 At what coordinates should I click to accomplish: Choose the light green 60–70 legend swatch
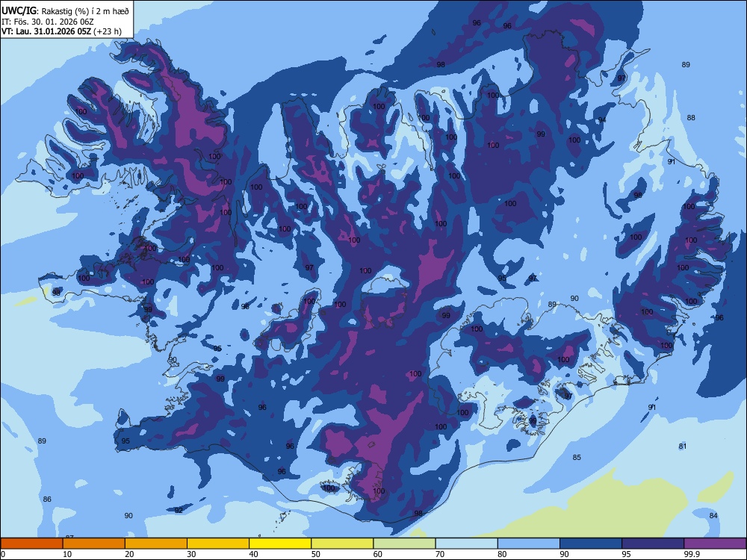tap(404, 544)
